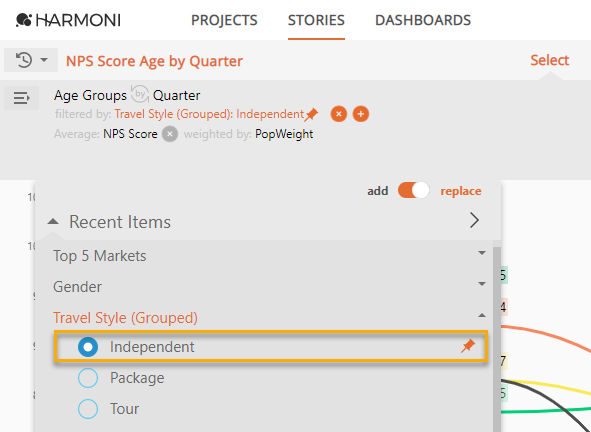Image resolution: width=591 pixels, height=432 pixels.
Task: Select the Package radio button
Action: 88,378
